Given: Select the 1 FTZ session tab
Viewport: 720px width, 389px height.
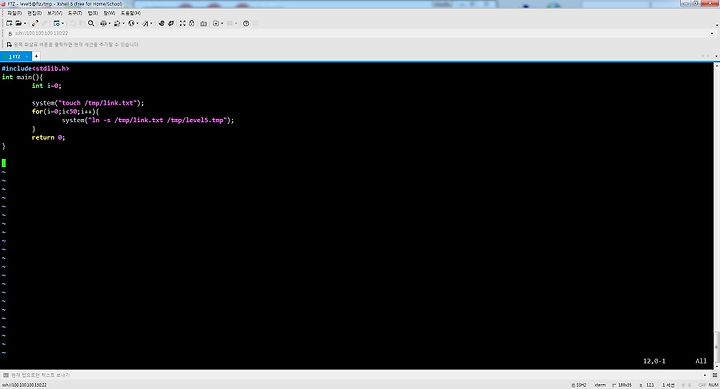Looking at the screenshot, I should 15,56.
